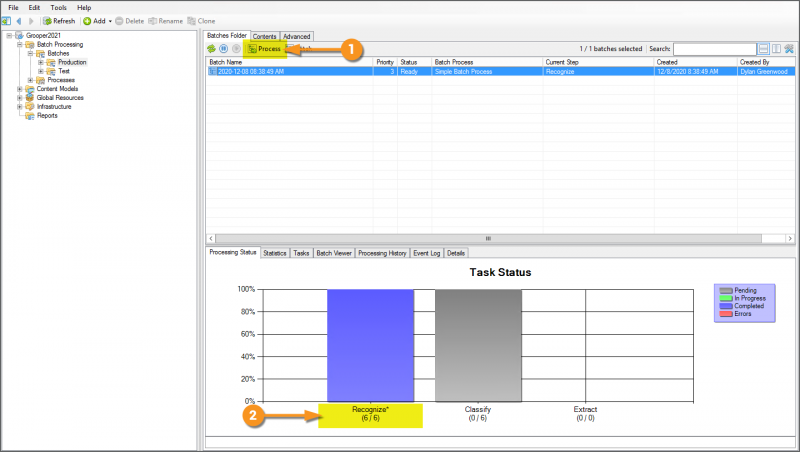The width and height of the screenshot is (800, 452).
Task: Go back with the blue left arrow
Action: coord(19,21)
